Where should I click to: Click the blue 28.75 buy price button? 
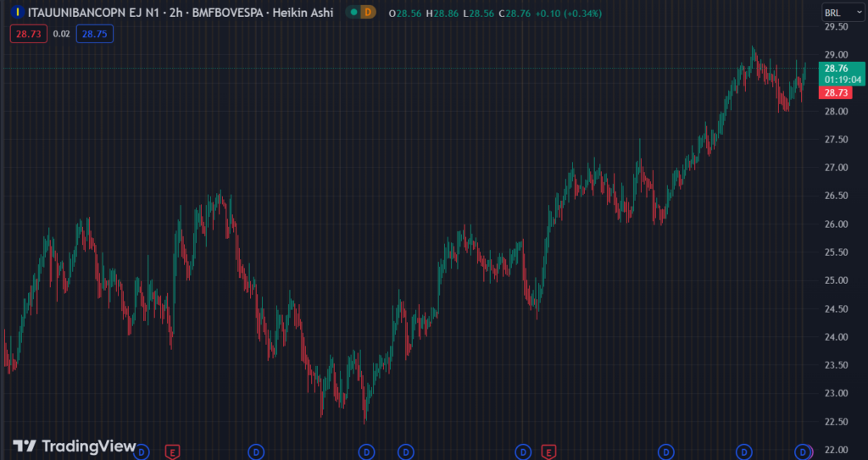pyautogui.click(x=95, y=34)
